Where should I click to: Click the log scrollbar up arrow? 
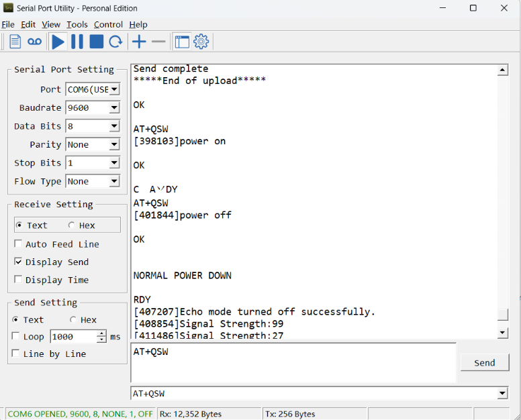tap(502, 70)
